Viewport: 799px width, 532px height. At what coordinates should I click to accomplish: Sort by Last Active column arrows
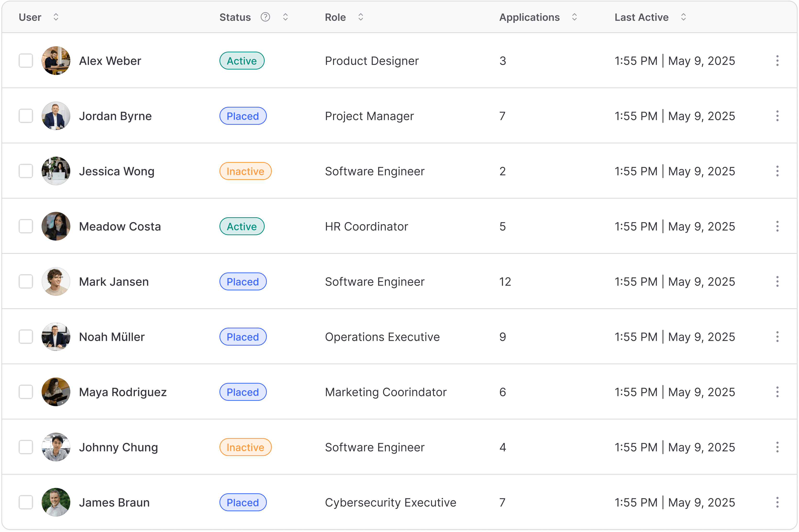pos(683,17)
